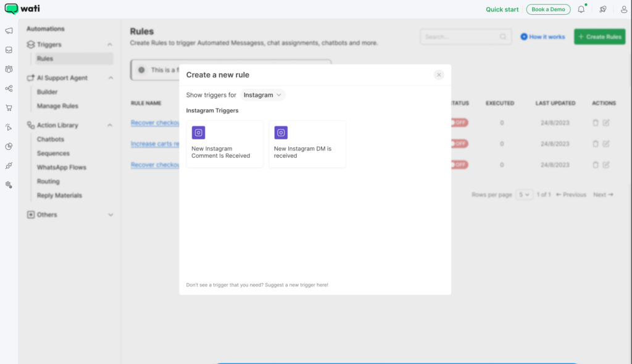Toggle the status switch of the third rule

[459, 165]
